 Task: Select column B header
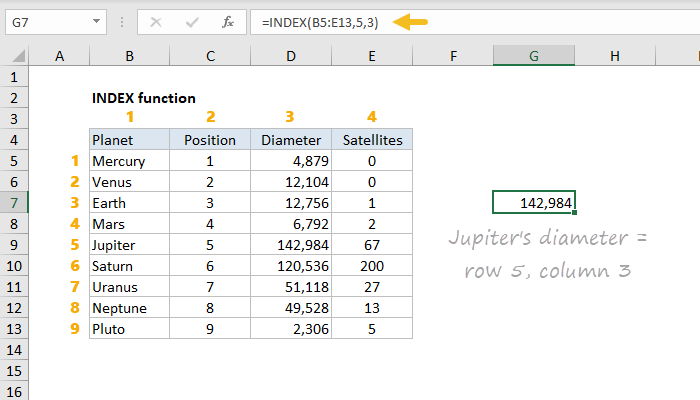(x=129, y=56)
